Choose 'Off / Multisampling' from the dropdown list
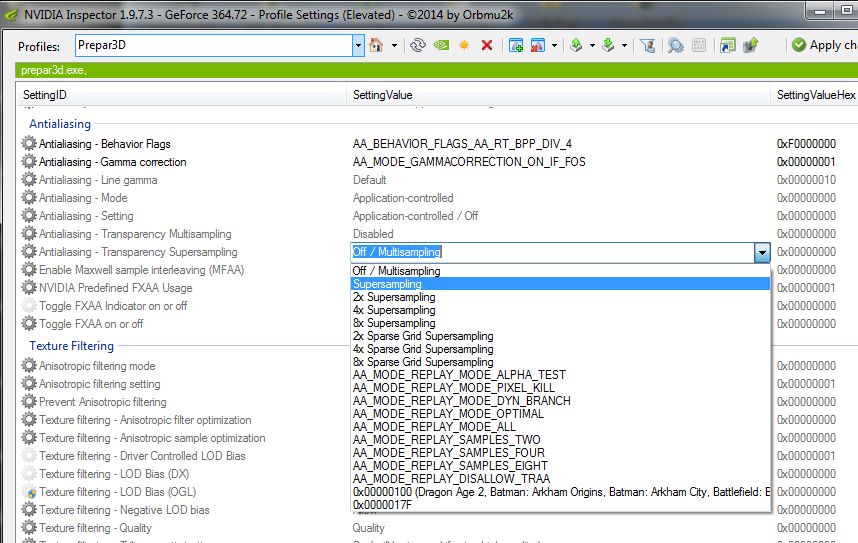This screenshot has height=543, width=858. 560,271
